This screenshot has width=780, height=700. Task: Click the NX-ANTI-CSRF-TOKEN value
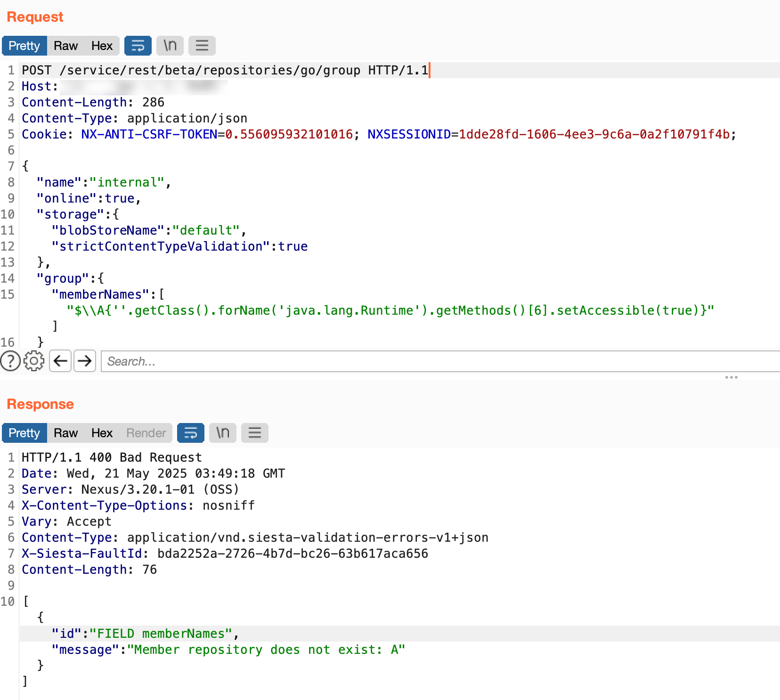(x=289, y=134)
